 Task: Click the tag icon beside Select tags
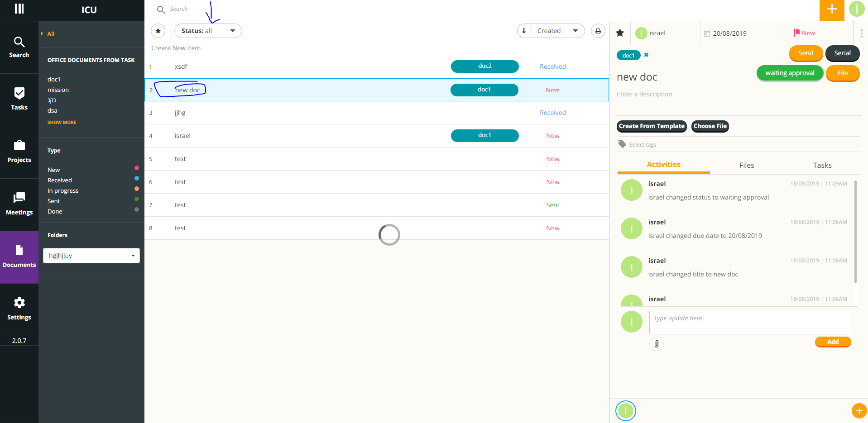[622, 144]
